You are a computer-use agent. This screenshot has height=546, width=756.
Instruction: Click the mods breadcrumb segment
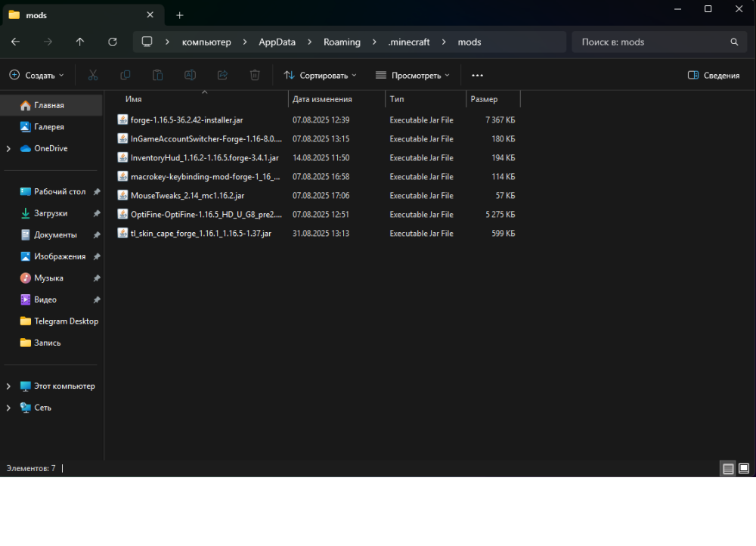click(x=469, y=42)
